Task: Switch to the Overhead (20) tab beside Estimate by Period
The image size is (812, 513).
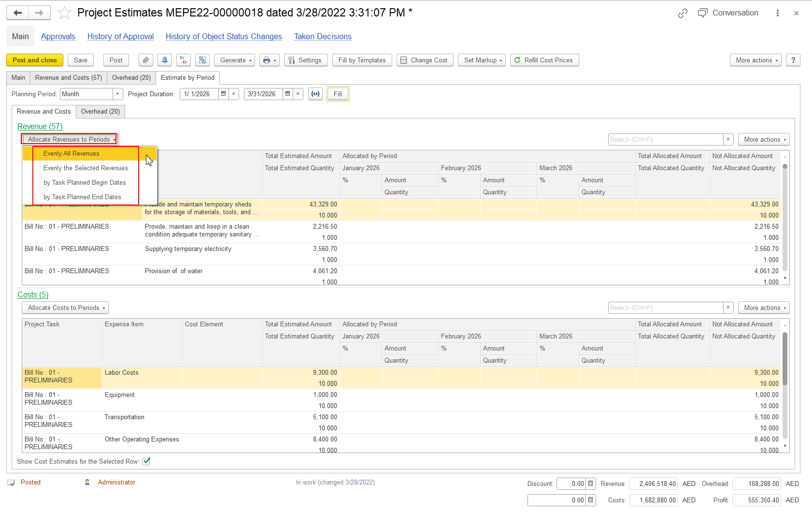Action: click(131, 77)
